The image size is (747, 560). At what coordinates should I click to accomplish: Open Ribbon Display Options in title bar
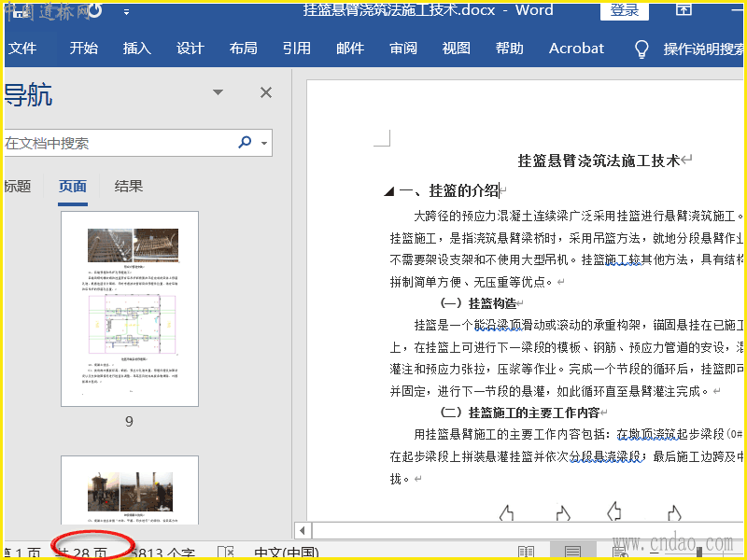[684, 10]
